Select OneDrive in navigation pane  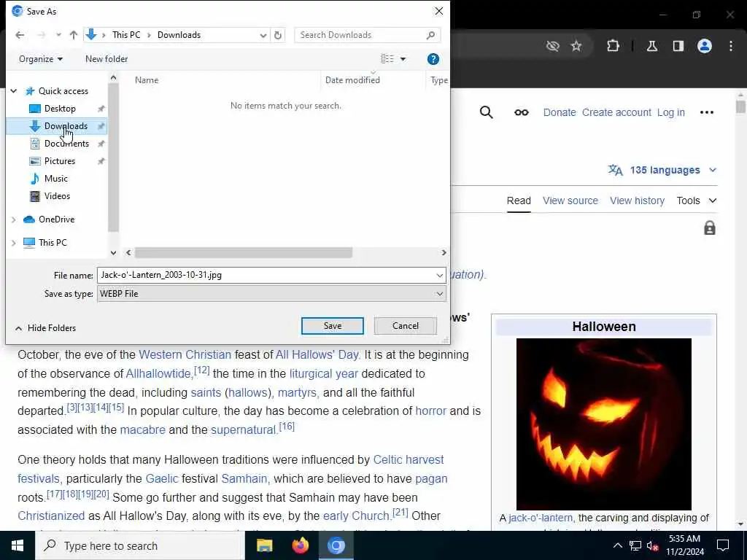[x=56, y=219]
